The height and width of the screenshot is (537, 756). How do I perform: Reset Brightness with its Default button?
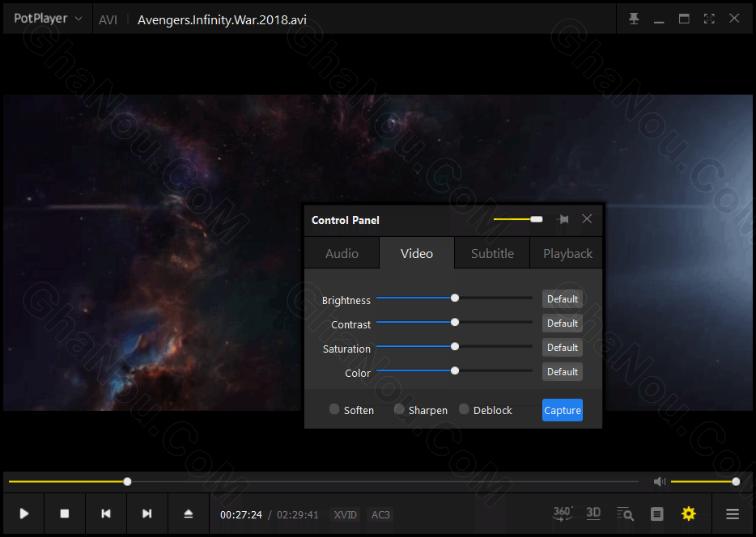click(563, 299)
